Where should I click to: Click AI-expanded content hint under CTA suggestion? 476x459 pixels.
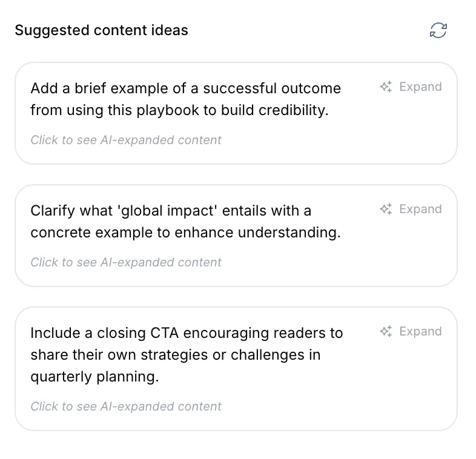126,407
